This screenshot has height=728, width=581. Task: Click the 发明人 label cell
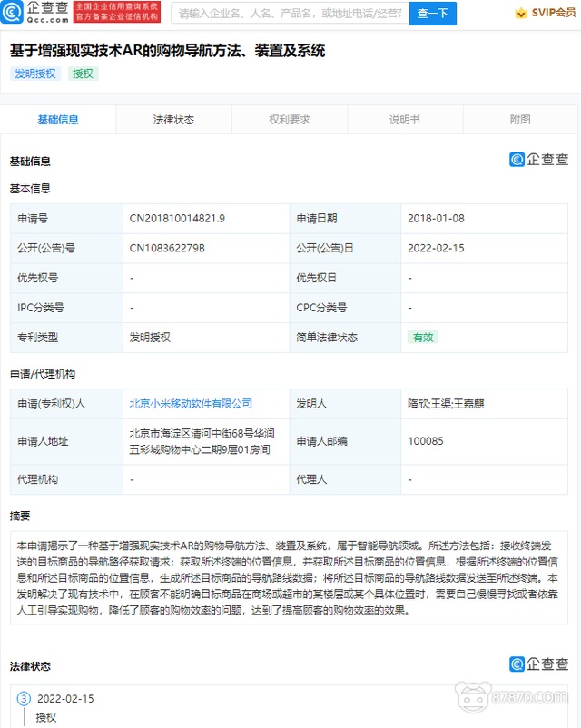(345, 403)
